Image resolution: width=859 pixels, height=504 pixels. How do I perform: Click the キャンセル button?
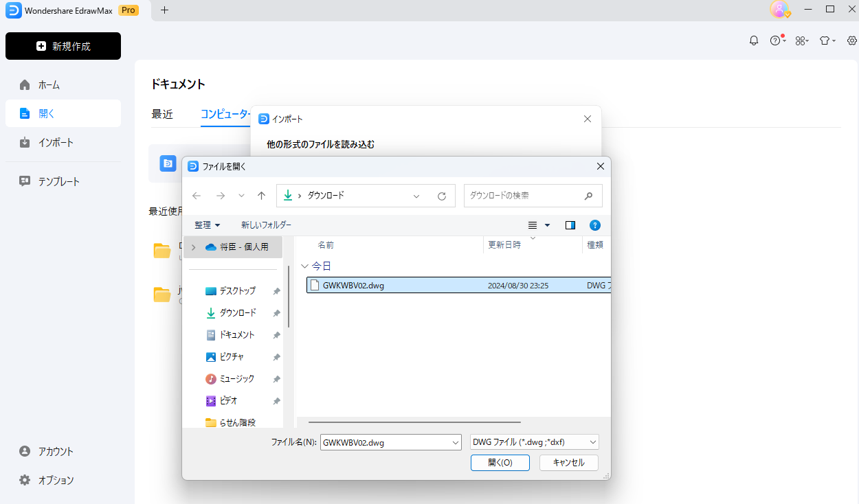569,463
